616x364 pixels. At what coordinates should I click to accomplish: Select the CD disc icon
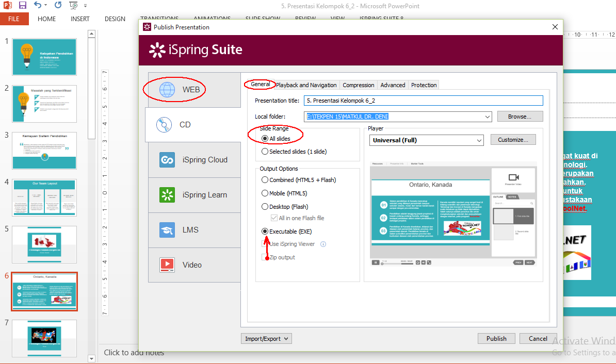(164, 125)
